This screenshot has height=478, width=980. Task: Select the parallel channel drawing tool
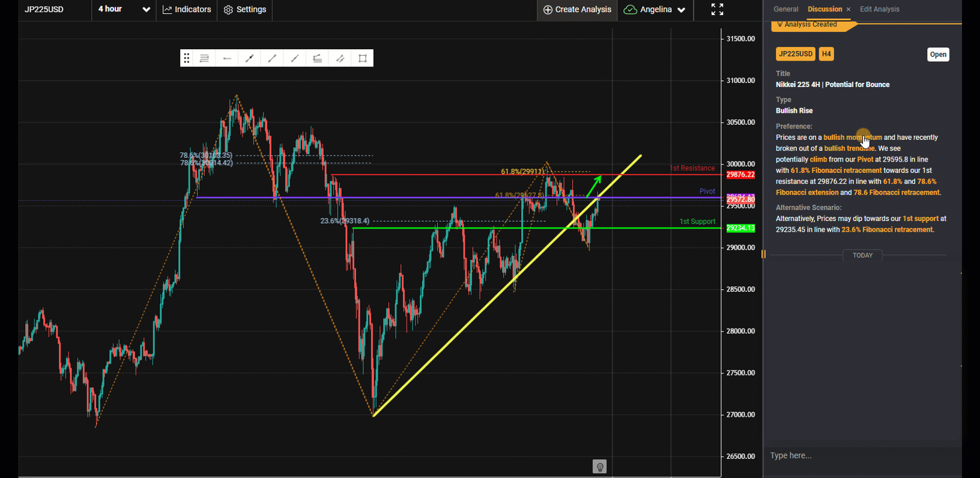pos(340,58)
